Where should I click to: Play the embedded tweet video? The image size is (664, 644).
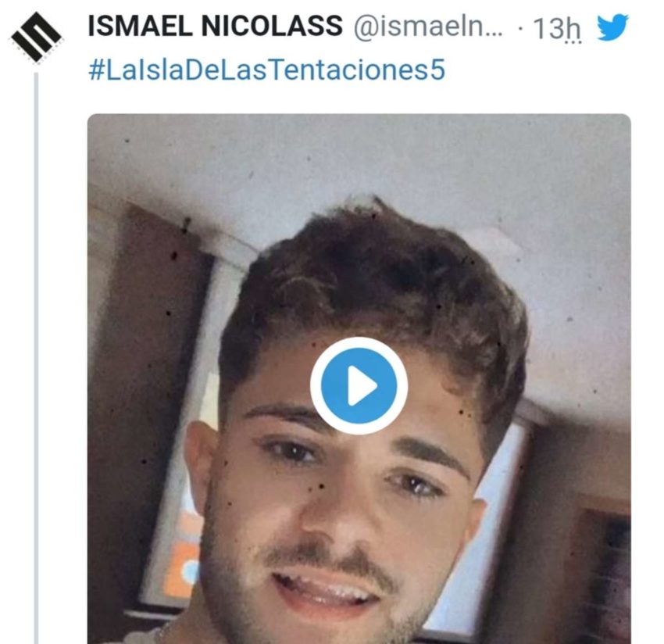click(x=359, y=385)
